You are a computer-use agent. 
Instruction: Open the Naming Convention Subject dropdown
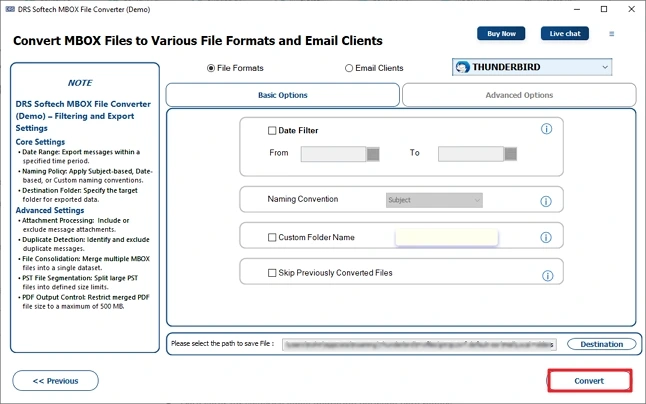pos(434,200)
